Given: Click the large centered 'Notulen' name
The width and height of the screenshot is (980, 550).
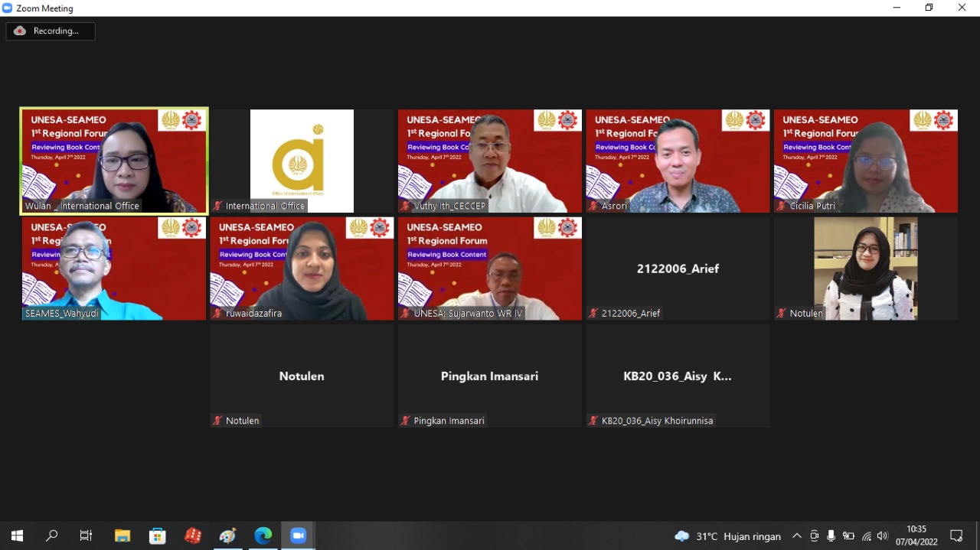Looking at the screenshot, I should 302,376.
